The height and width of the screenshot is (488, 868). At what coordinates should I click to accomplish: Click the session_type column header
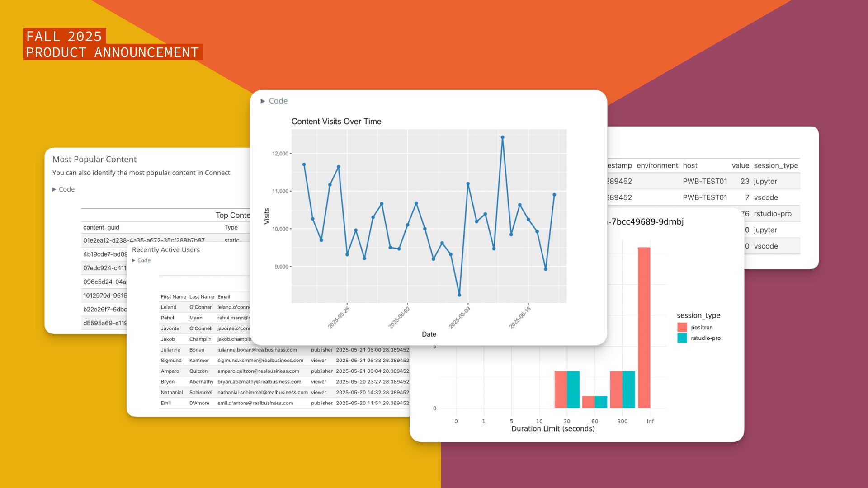tap(776, 165)
